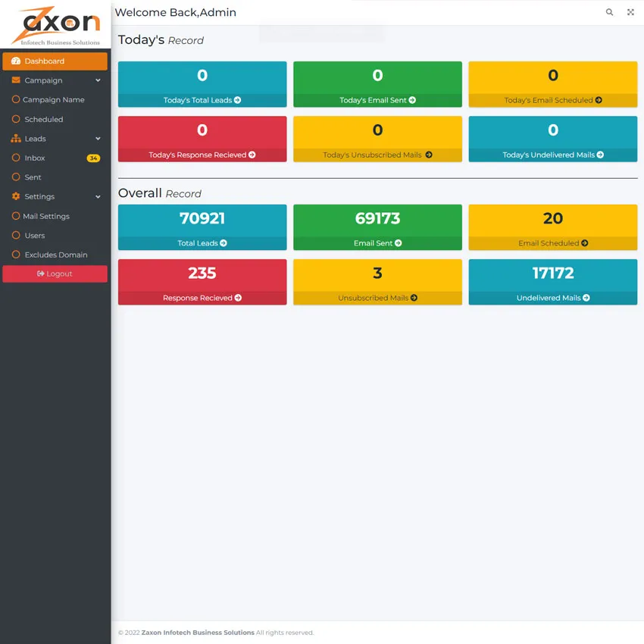Click the Inbox count badge 34
Screen dimensions: 644x644
[93, 158]
